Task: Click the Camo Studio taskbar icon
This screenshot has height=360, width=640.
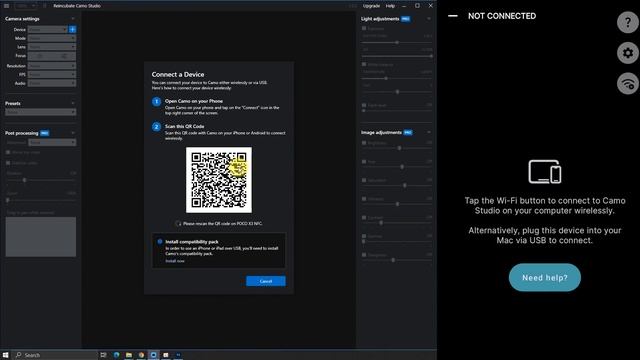Action: 153,355
